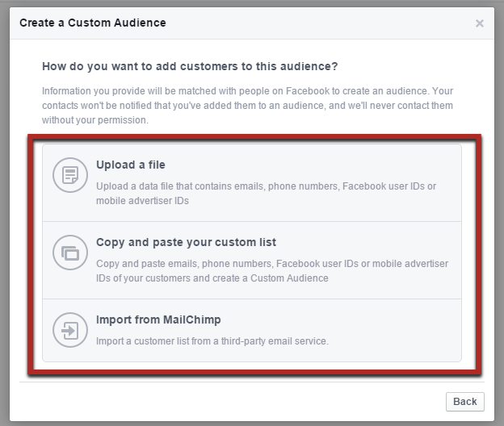Image resolution: width=504 pixels, height=426 pixels.
Task: Click the dialog footer area left of Back
Action: coord(242,401)
